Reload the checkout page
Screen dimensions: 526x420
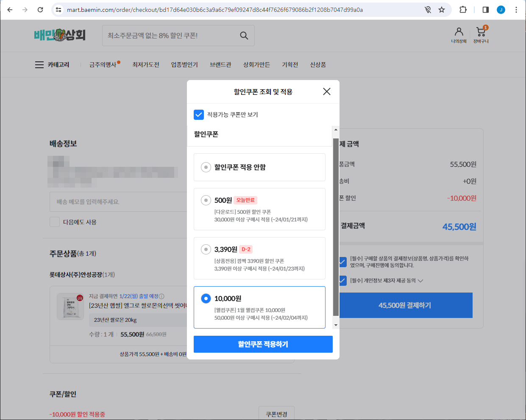[x=40, y=8]
